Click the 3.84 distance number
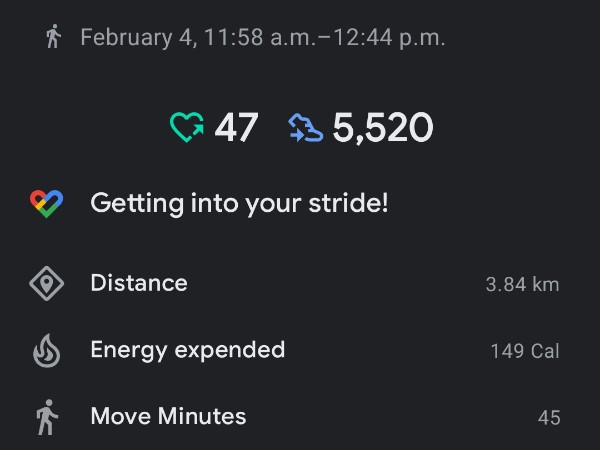 tap(506, 285)
